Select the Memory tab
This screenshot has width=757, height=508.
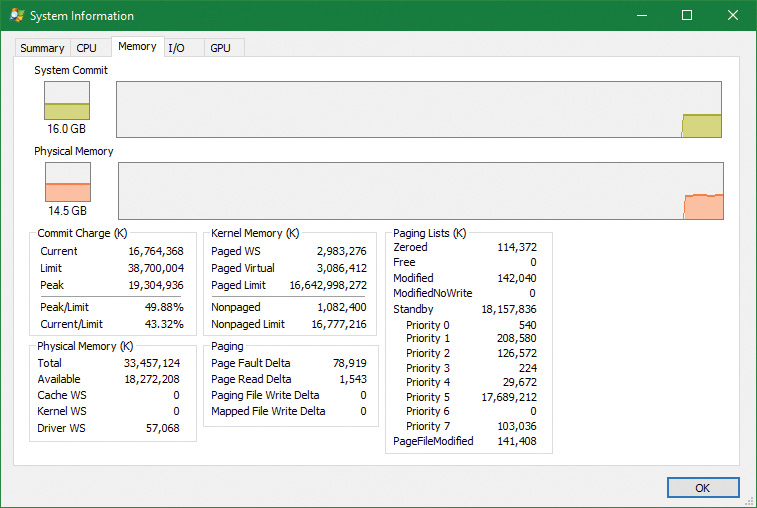click(x=137, y=46)
